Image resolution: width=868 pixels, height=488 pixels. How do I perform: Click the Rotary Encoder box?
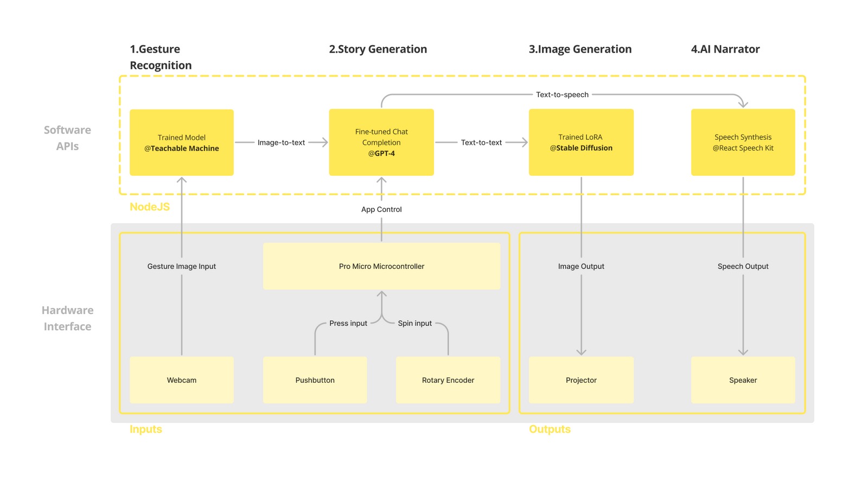448,380
